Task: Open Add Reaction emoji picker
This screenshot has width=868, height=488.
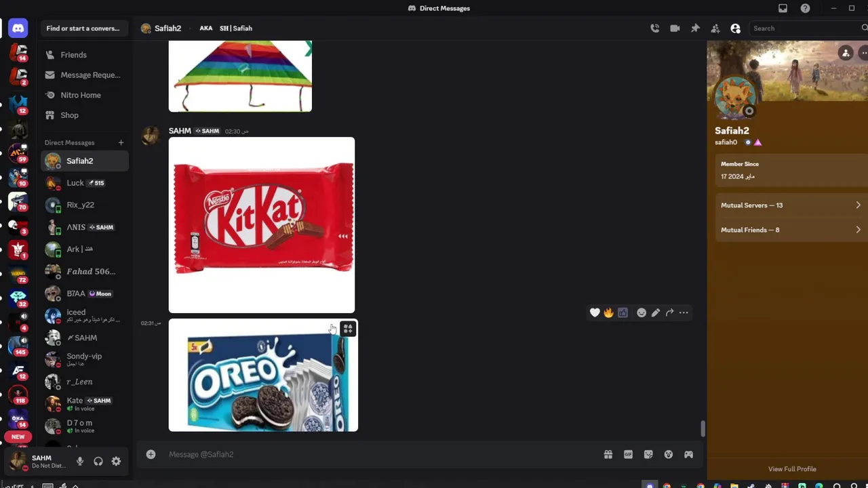Action: pyautogui.click(x=642, y=312)
